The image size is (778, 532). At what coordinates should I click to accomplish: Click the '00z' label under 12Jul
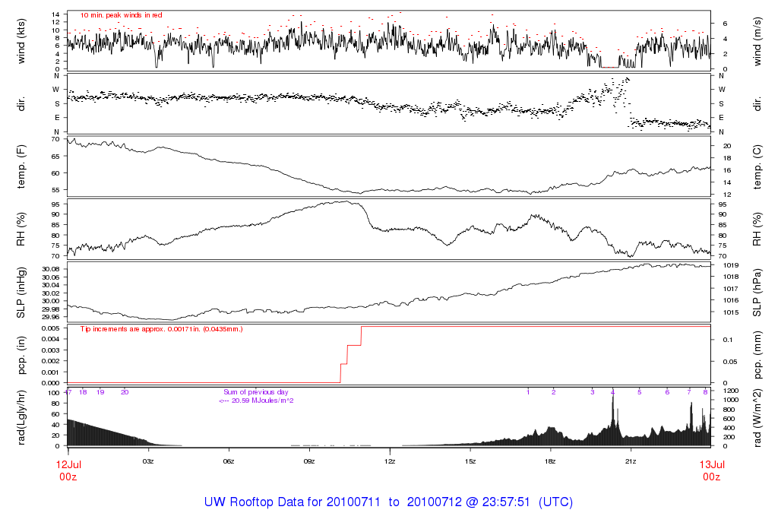tap(68, 477)
